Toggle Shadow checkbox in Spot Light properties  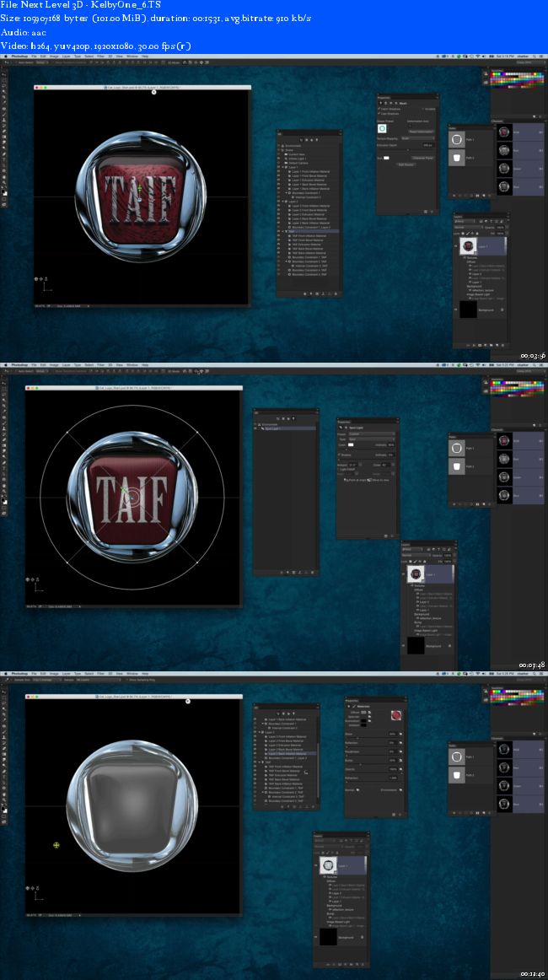tap(340, 455)
